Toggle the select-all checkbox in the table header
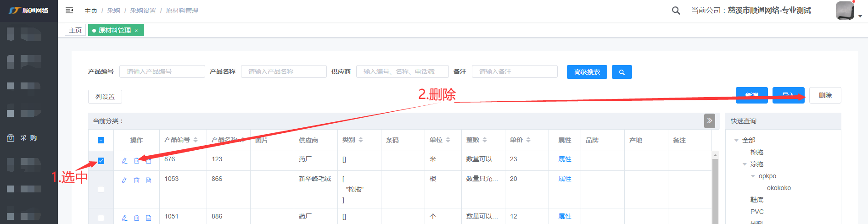Viewport: 868px width, 224px height. coord(101,140)
